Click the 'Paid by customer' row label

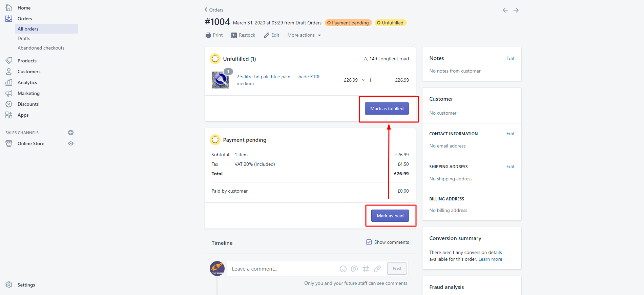(x=230, y=191)
